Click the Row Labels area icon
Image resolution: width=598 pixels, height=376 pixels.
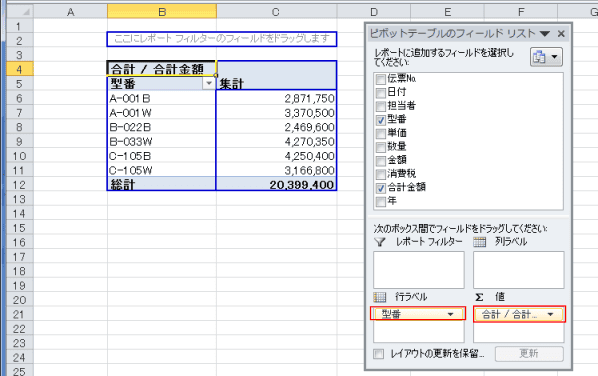pos(380,297)
